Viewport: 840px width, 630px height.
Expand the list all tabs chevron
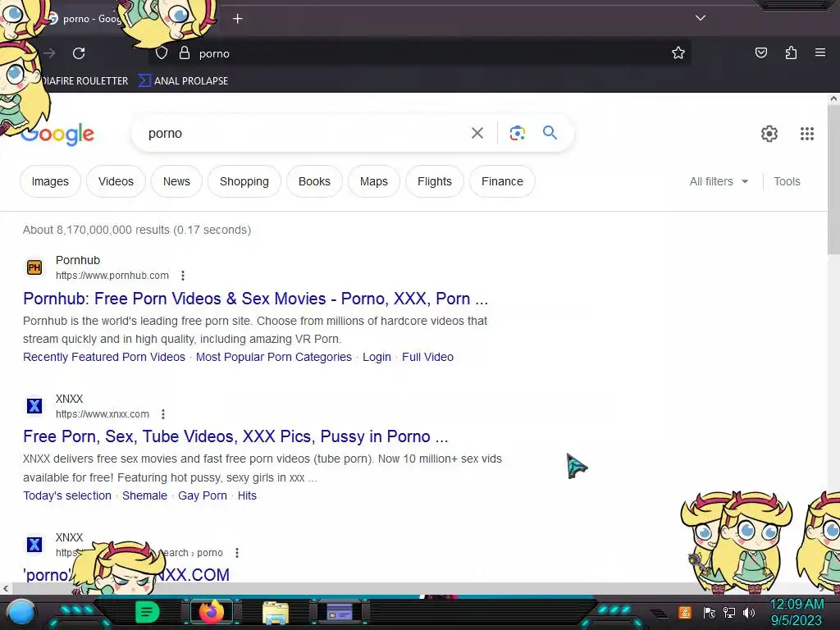(701, 18)
